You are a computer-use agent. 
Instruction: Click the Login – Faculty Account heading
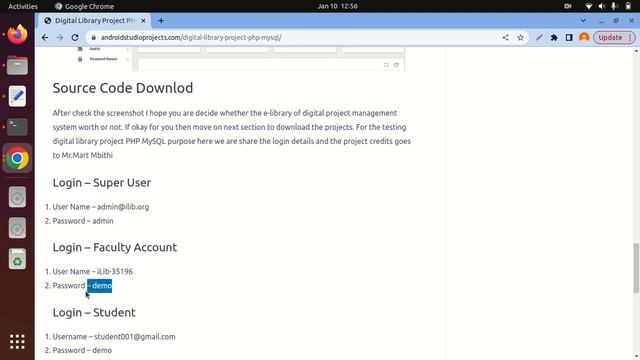tap(115, 247)
